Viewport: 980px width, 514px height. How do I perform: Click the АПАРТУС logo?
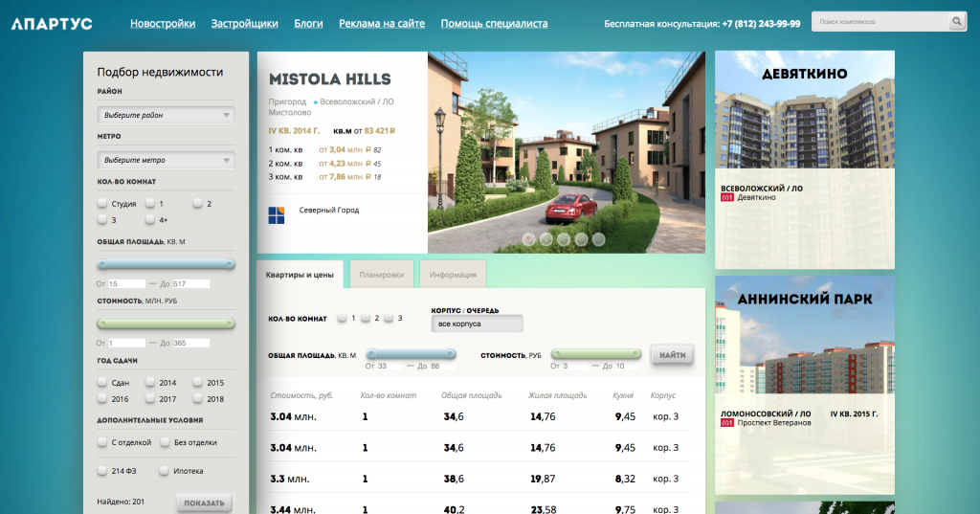[x=52, y=24]
